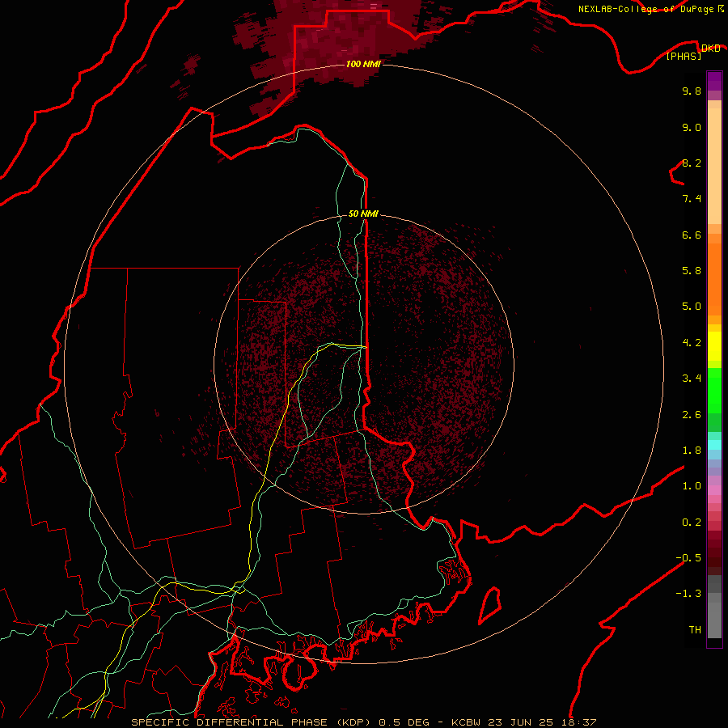Click the 0.2 scale value

click(x=692, y=523)
